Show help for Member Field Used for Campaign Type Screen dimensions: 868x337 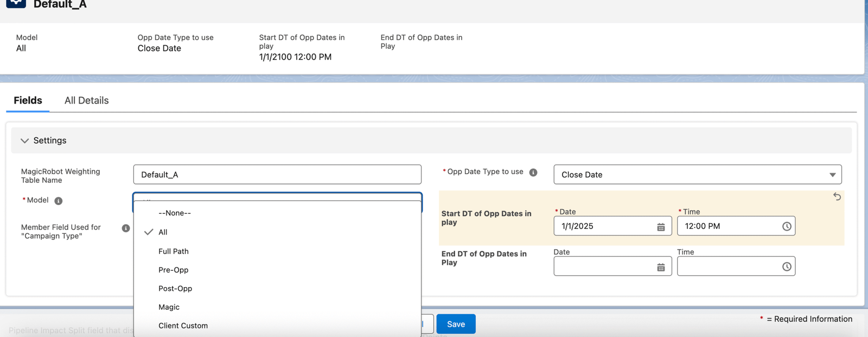[126, 228]
